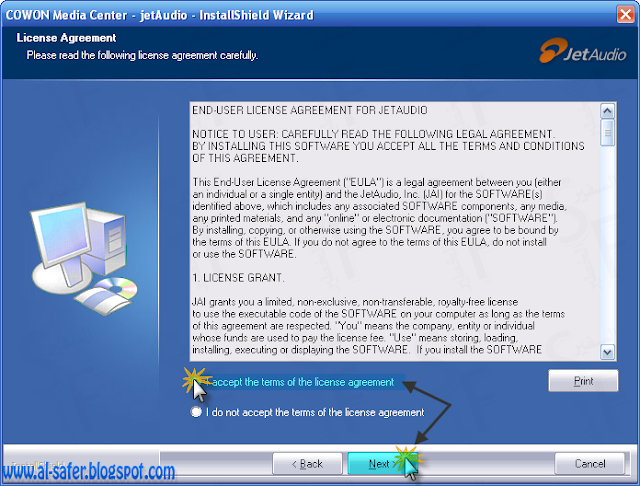Click 'or use the SOFTWARE.' license line

point(244,254)
